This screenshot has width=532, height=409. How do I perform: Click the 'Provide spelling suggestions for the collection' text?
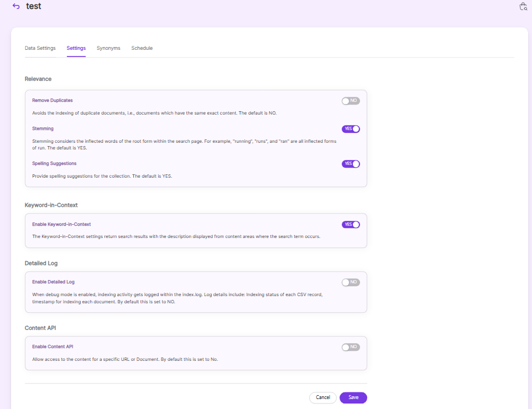[x=102, y=176]
